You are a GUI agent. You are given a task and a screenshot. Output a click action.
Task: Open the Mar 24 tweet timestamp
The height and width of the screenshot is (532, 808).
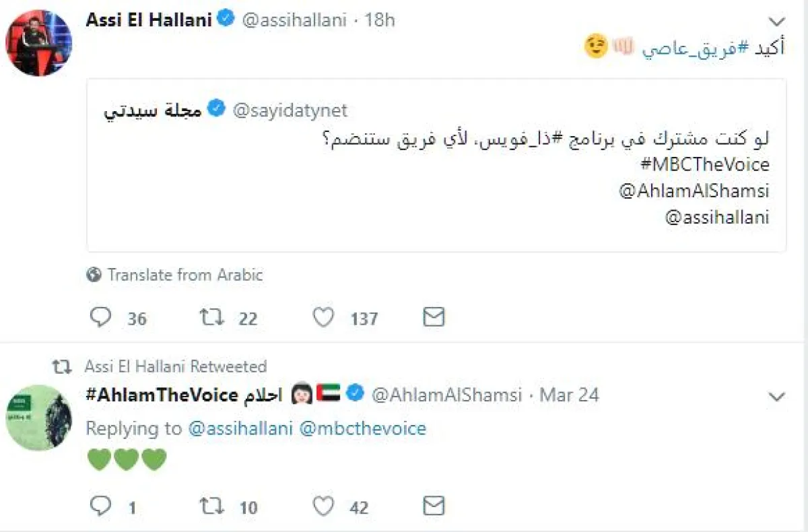569,395
